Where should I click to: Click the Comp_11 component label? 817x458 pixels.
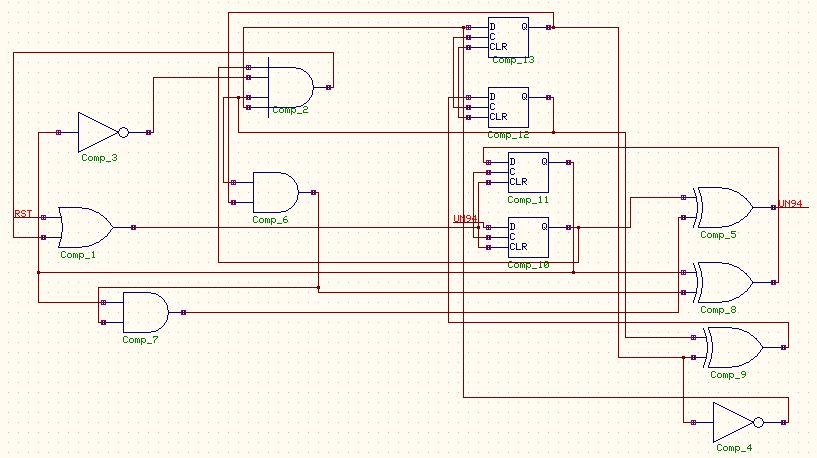528,200
